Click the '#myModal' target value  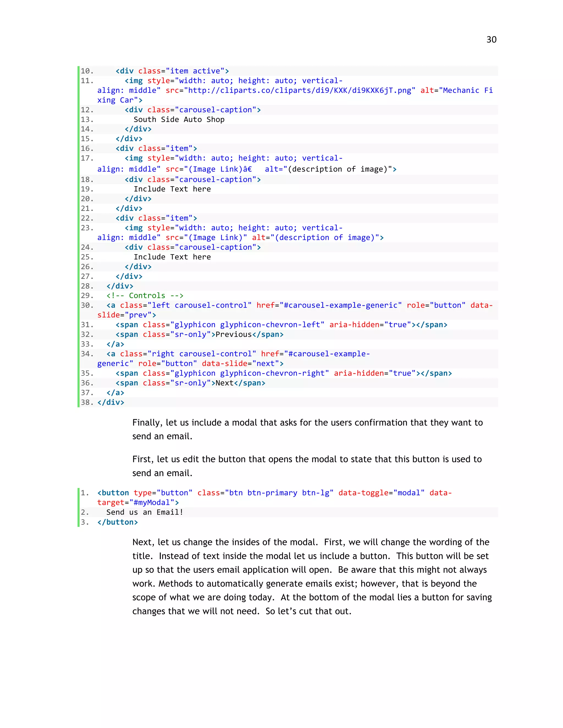pyautogui.click(x=152, y=502)
